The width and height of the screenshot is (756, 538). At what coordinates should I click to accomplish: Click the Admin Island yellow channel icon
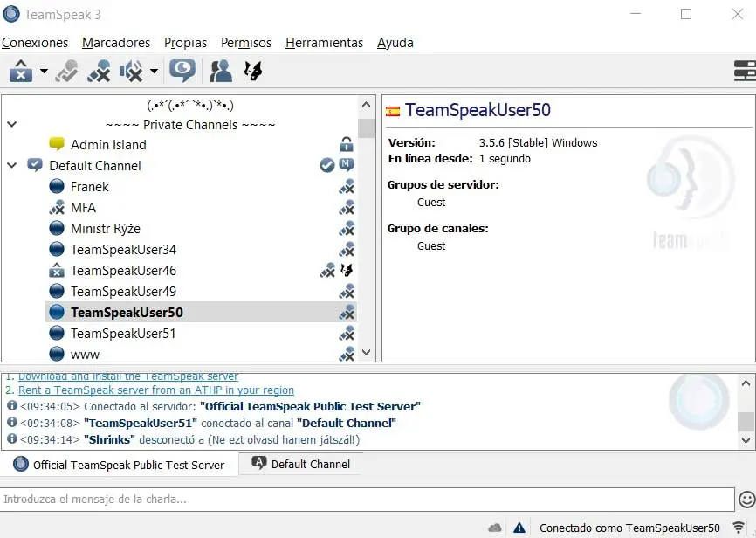point(57,144)
